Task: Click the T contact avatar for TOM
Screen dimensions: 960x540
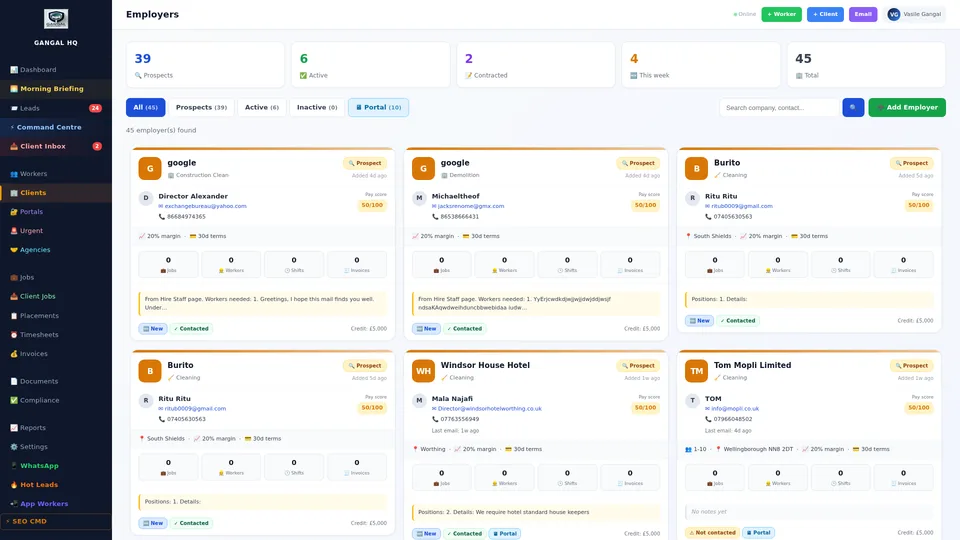Action: click(692, 400)
